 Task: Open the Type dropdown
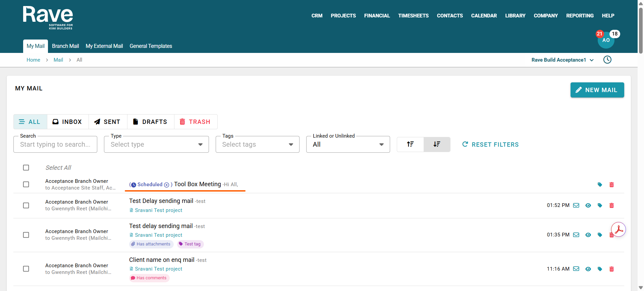coord(156,144)
